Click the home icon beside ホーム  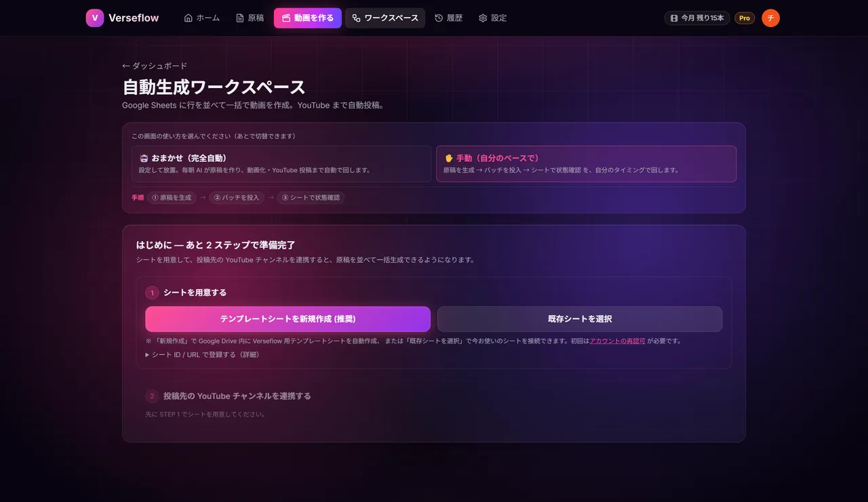pyautogui.click(x=189, y=18)
